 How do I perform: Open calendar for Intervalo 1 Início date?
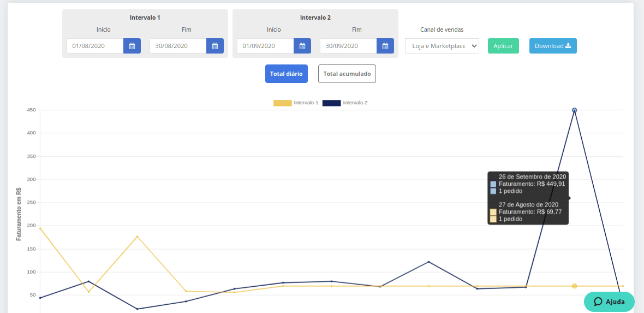click(132, 46)
